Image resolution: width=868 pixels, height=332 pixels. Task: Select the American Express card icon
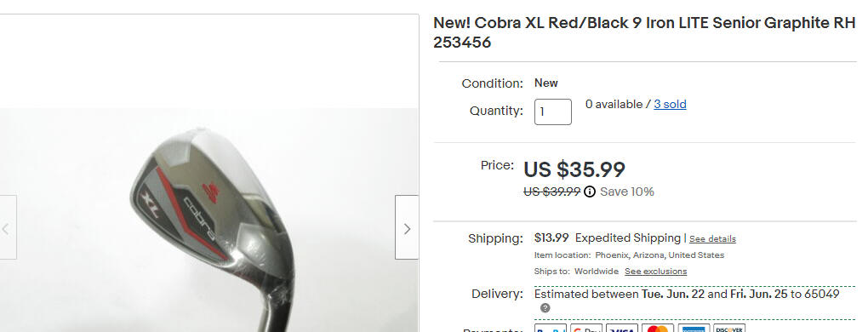(x=694, y=328)
